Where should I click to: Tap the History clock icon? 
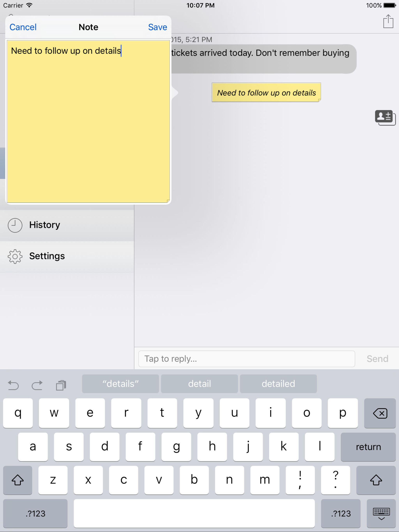15,225
